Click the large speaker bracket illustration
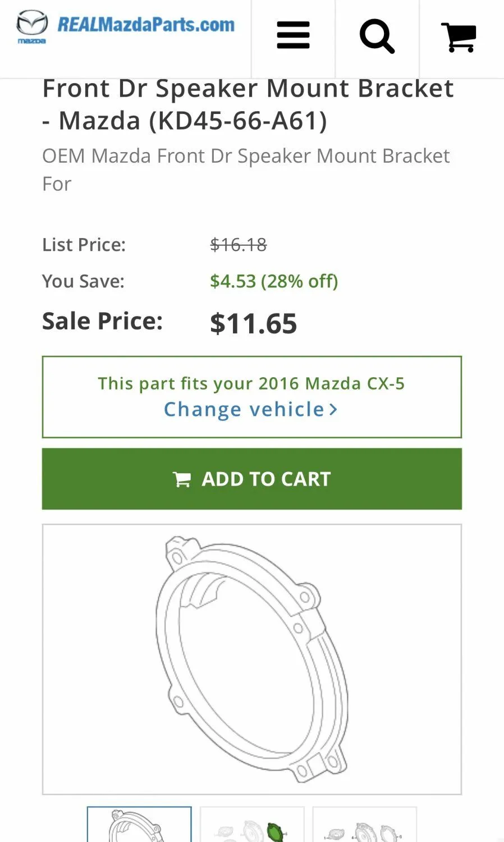This screenshot has width=504, height=842. tap(251, 659)
